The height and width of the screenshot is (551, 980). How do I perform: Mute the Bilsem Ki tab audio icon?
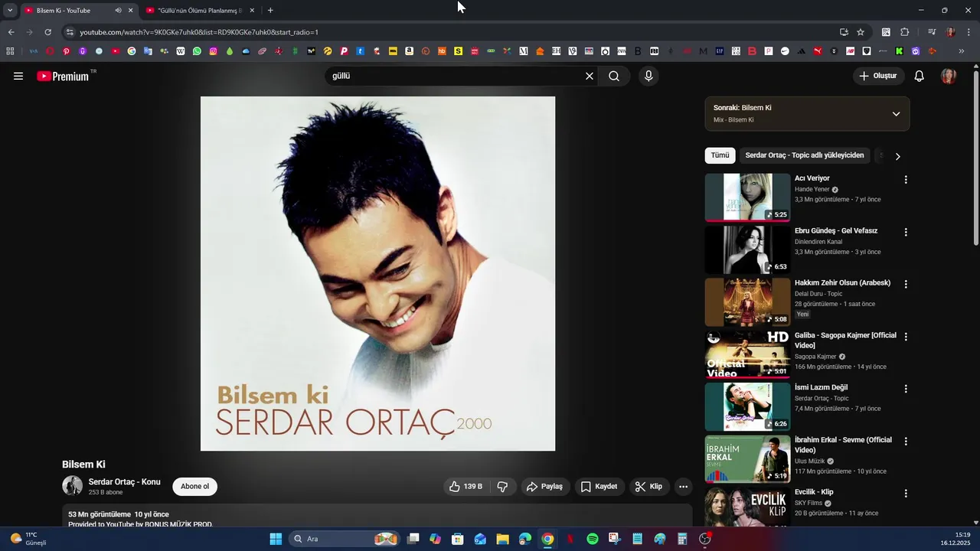[118, 11]
